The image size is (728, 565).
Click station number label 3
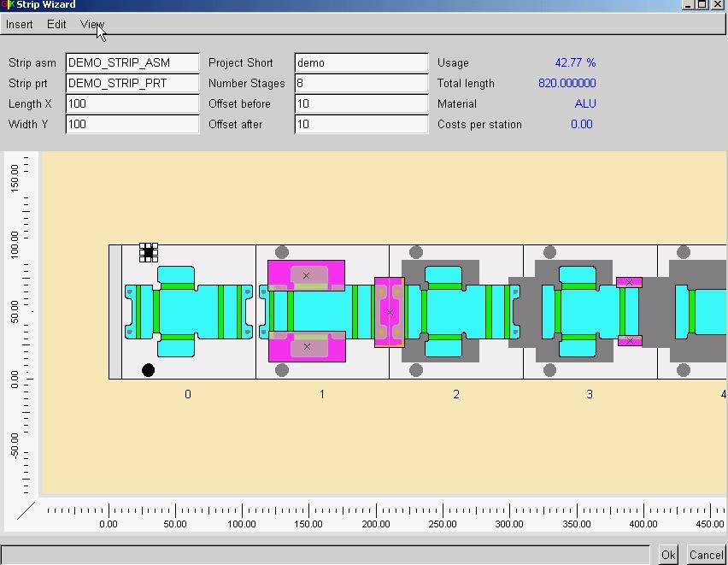tap(590, 395)
